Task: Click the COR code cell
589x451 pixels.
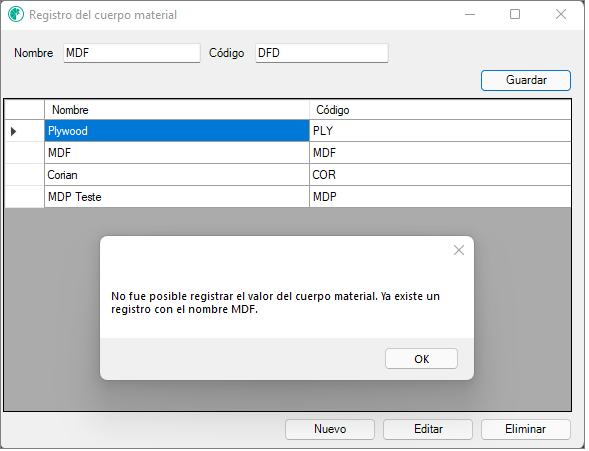Action: [442, 176]
